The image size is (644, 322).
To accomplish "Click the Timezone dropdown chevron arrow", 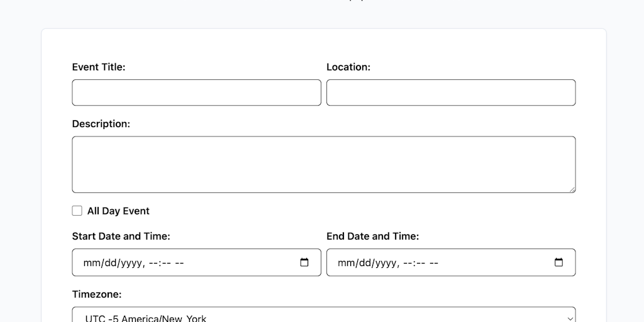I will (570, 318).
